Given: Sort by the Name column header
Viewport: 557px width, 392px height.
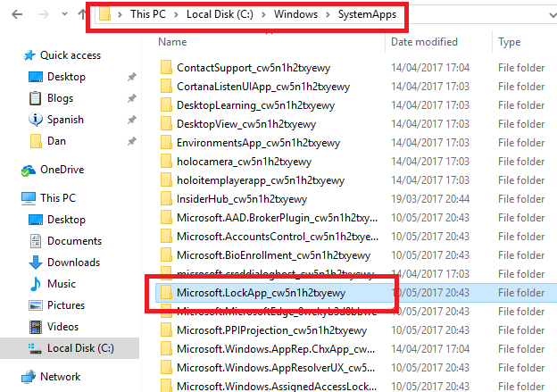Looking at the screenshot, I should (172, 42).
